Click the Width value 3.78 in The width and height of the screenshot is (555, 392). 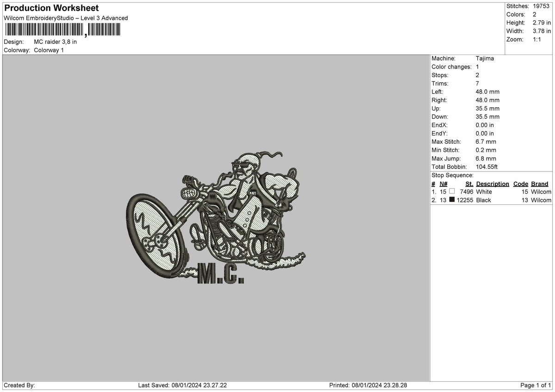click(x=542, y=31)
